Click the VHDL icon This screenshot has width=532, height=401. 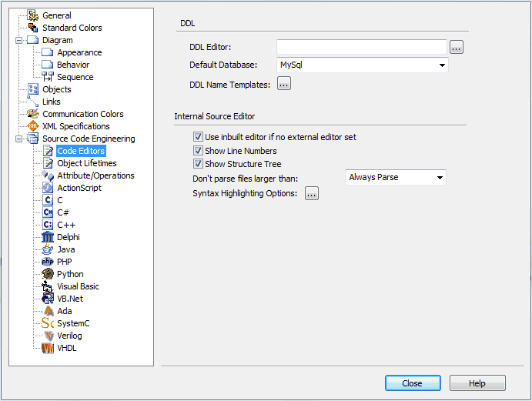pyautogui.click(x=48, y=348)
